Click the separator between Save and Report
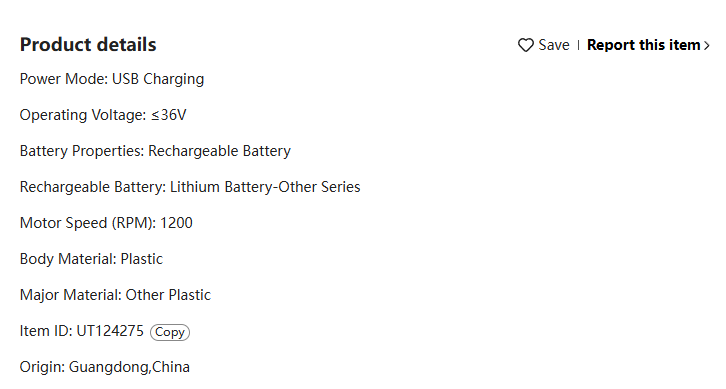The image size is (726, 389). [x=578, y=45]
